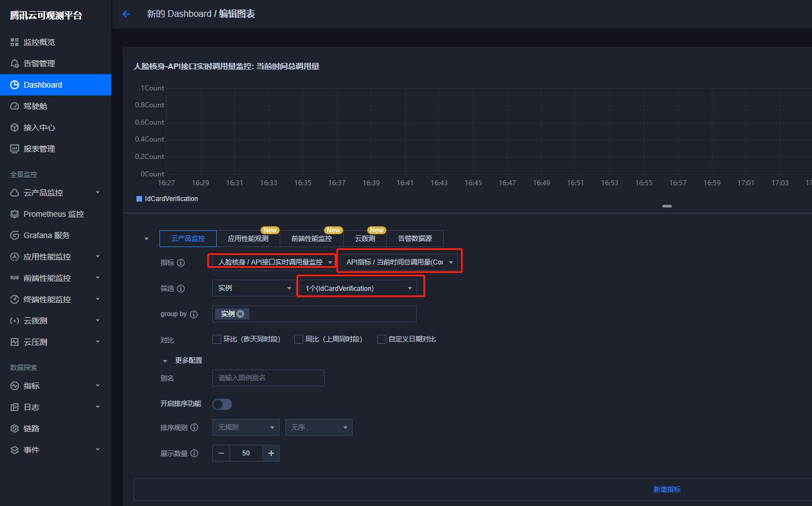The image size is (812, 506).
Task: Decrease 展示数量 with the minus button
Action: (x=221, y=453)
